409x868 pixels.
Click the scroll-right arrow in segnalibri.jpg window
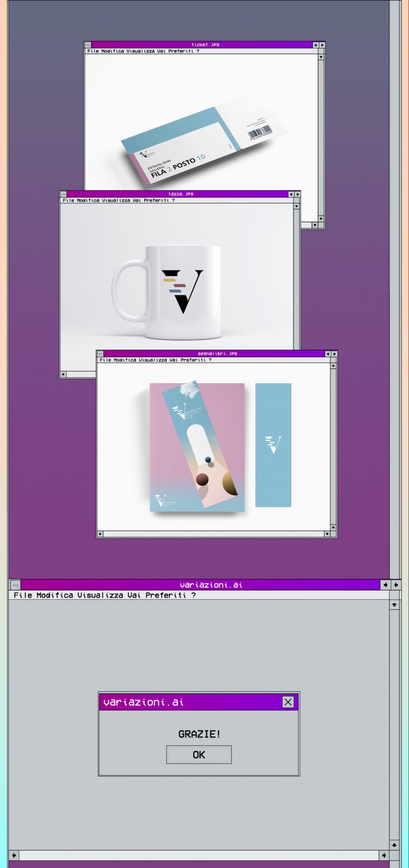click(327, 534)
